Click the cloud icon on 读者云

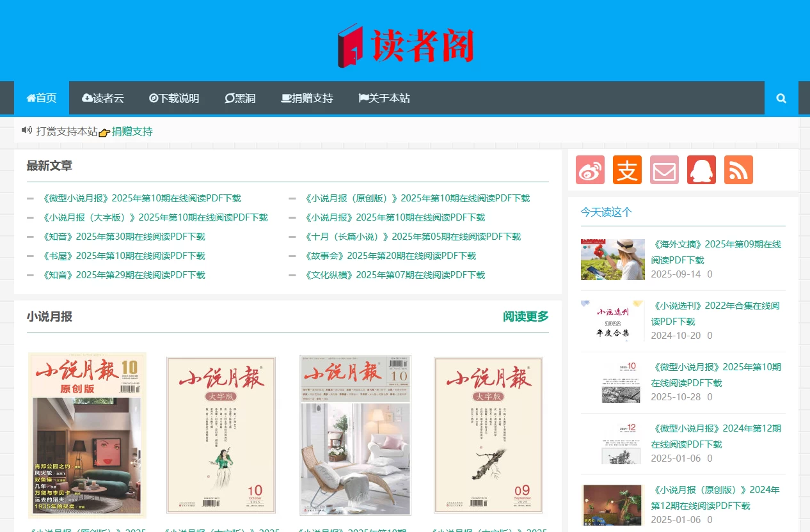pos(87,97)
